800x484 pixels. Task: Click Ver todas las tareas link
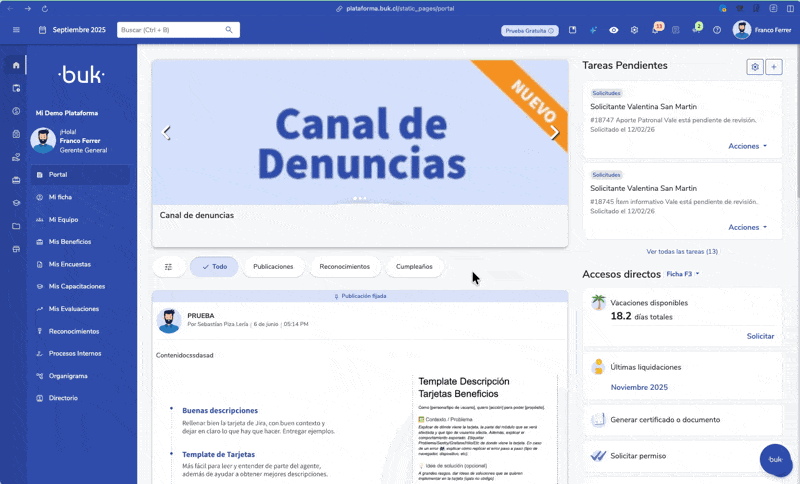click(x=682, y=251)
